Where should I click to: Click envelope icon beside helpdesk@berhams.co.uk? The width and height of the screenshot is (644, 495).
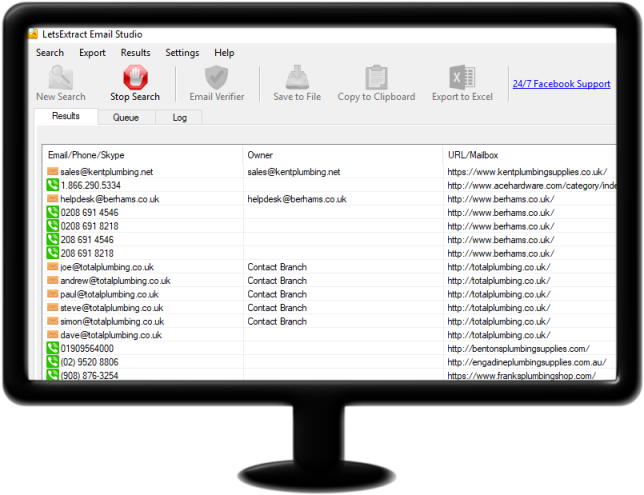click(52, 198)
